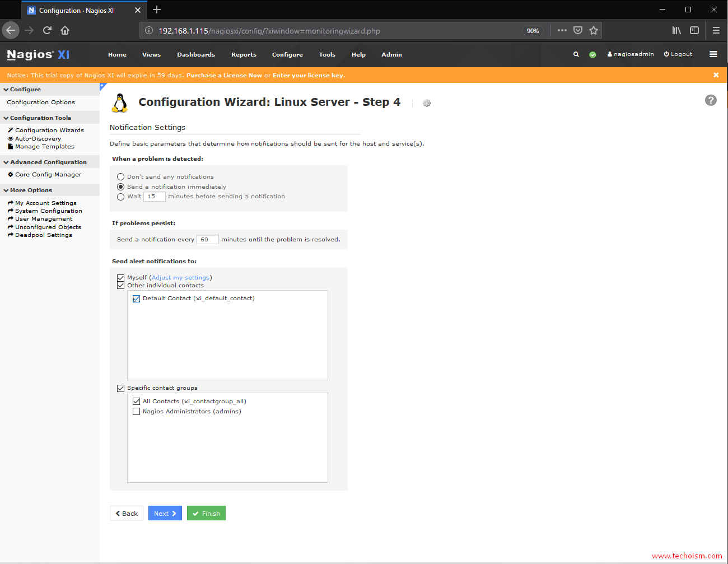Viewport: 728px width, 564px height.
Task: Reload the browser page
Action: click(x=47, y=30)
